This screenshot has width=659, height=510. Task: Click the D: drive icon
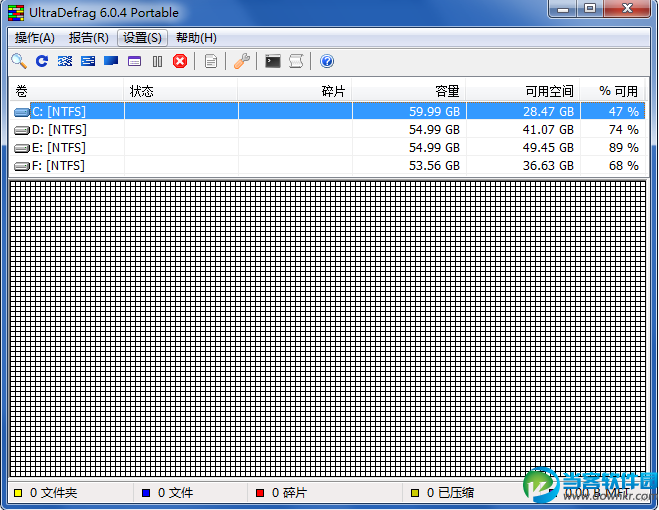tap(21, 130)
